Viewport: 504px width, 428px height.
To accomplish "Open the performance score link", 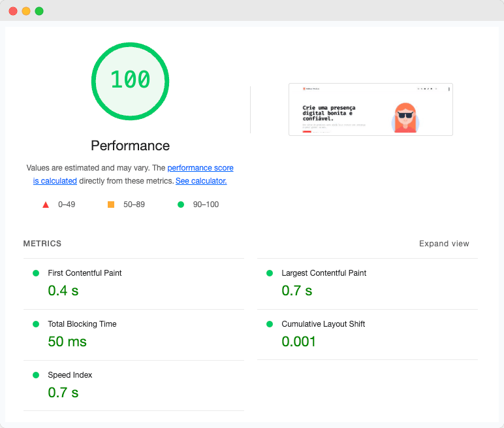I will [200, 168].
